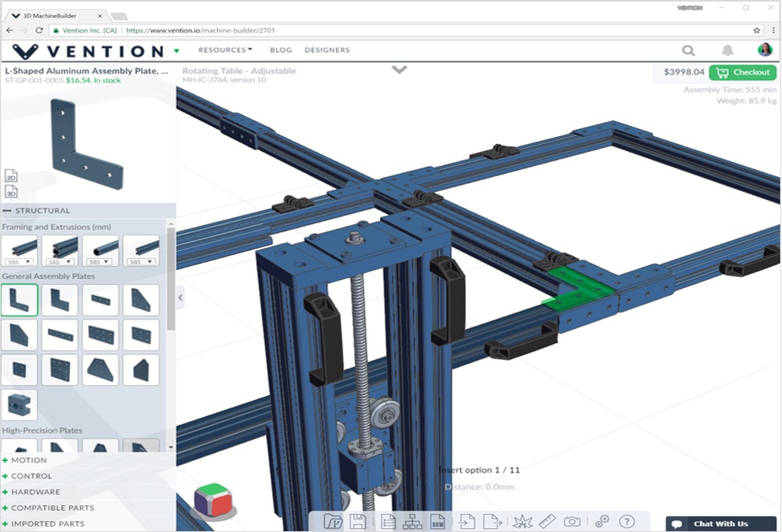The image size is (782, 532).
Task: Open the search icon in the header
Action: [x=688, y=50]
